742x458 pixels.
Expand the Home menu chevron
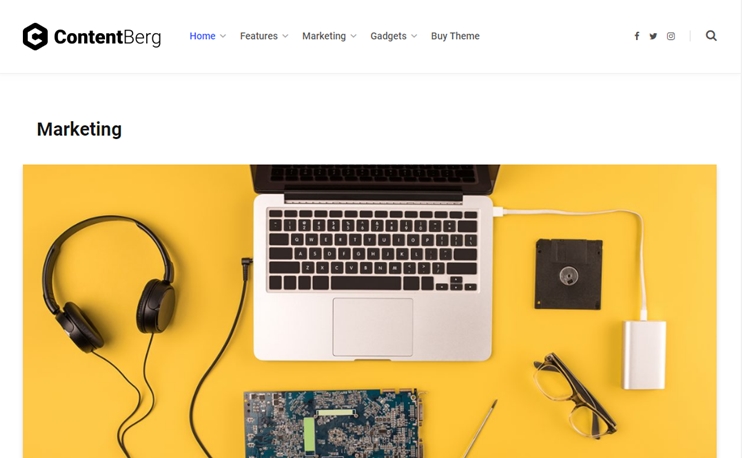point(223,36)
